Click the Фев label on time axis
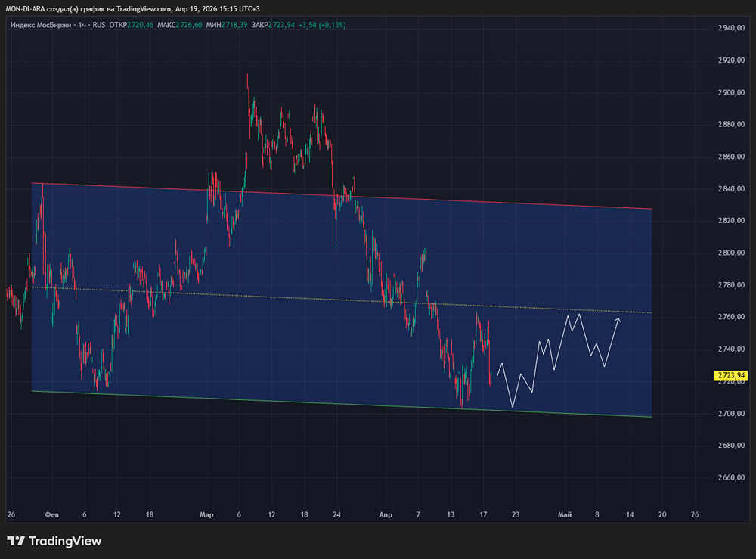 (51, 515)
